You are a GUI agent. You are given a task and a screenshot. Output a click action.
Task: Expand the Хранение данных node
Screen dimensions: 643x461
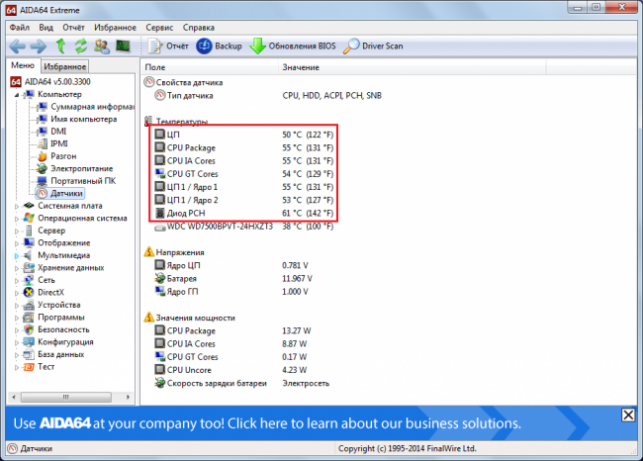coord(17,268)
